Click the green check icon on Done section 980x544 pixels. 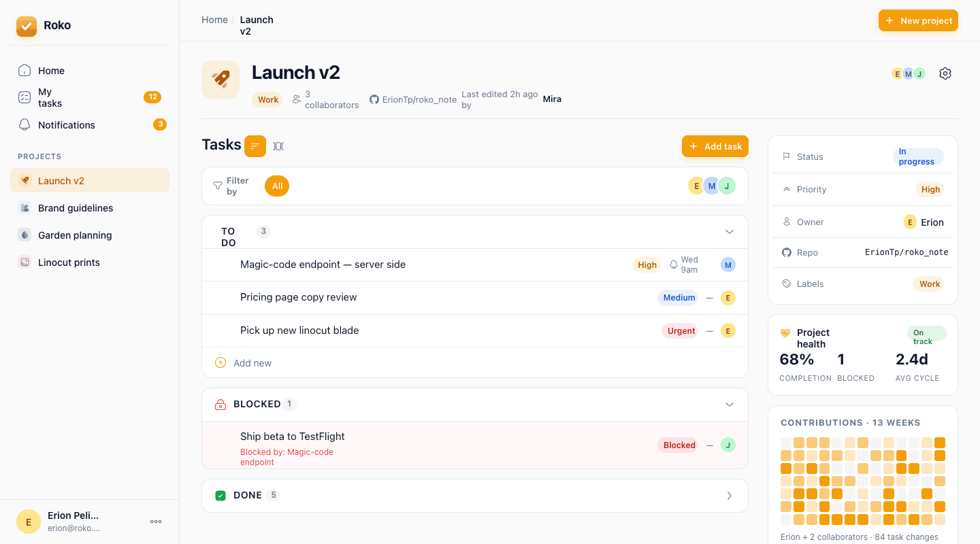click(220, 496)
